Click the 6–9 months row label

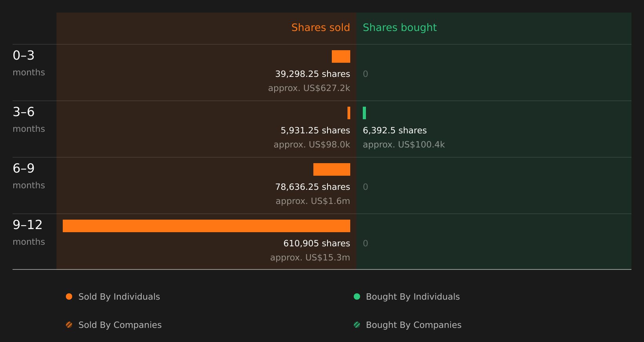pyautogui.click(x=29, y=176)
